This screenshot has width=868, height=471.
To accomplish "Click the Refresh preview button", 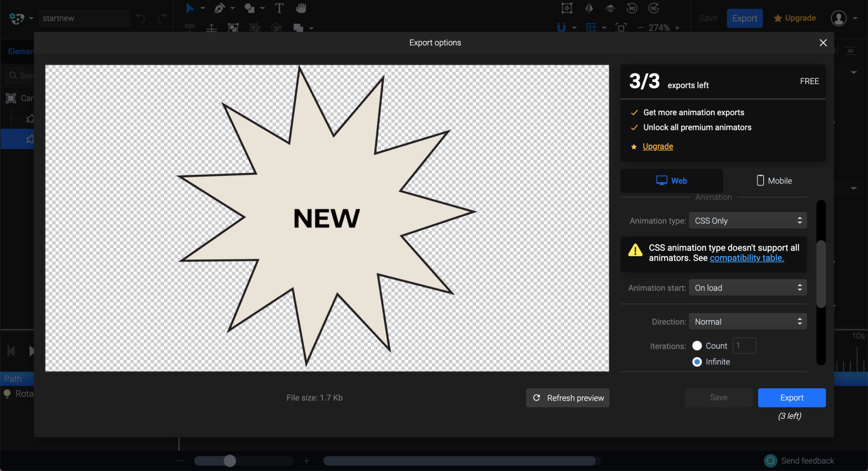I will click(568, 398).
